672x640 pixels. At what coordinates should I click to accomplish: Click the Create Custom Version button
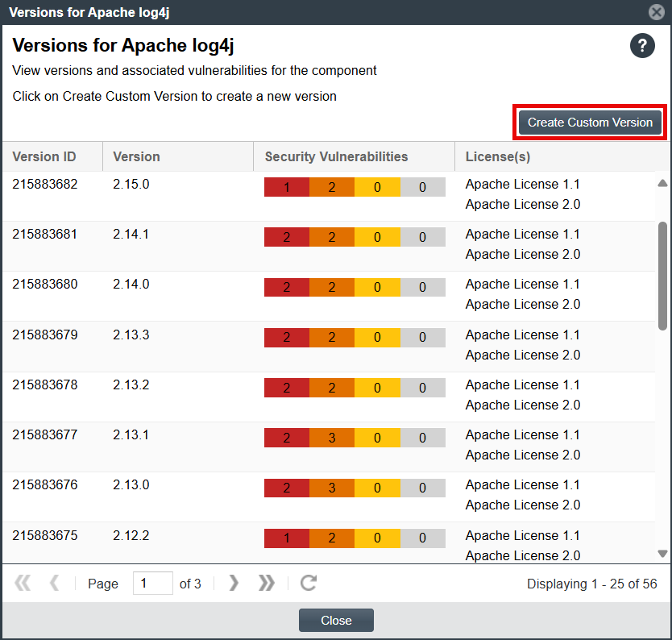tap(590, 123)
